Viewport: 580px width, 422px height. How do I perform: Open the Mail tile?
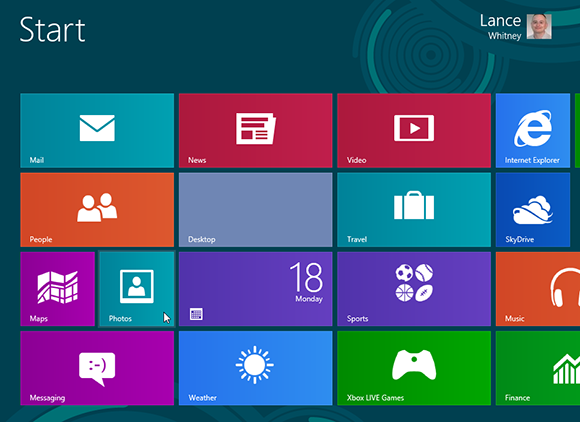click(97, 131)
